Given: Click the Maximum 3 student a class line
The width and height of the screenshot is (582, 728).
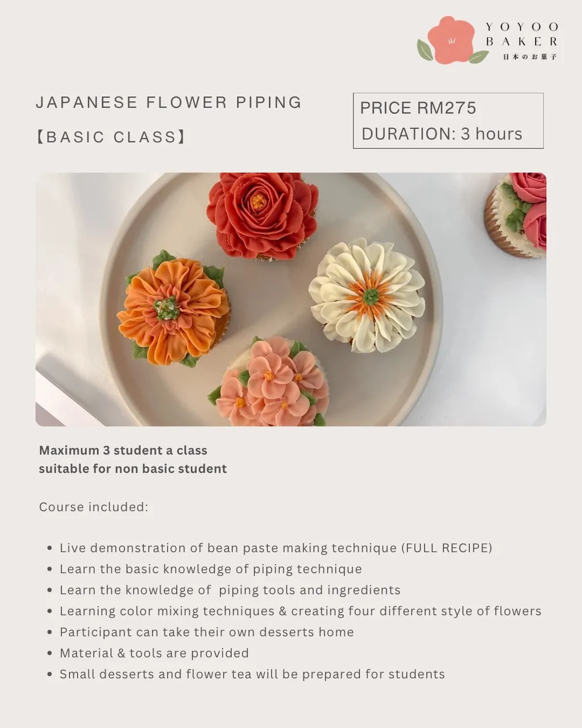Looking at the screenshot, I should tap(123, 450).
